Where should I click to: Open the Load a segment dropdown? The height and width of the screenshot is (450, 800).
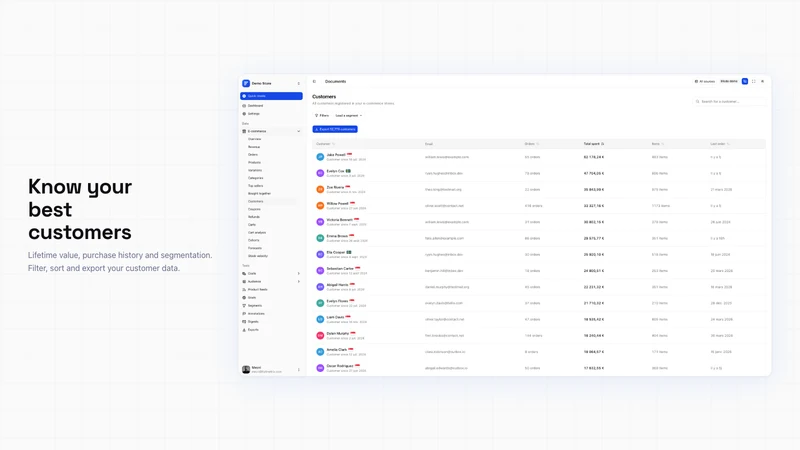click(348, 116)
